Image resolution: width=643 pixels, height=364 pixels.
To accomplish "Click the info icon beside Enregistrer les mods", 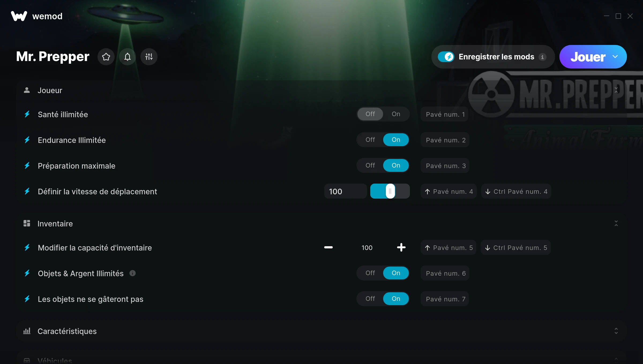I will coord(543,57).
